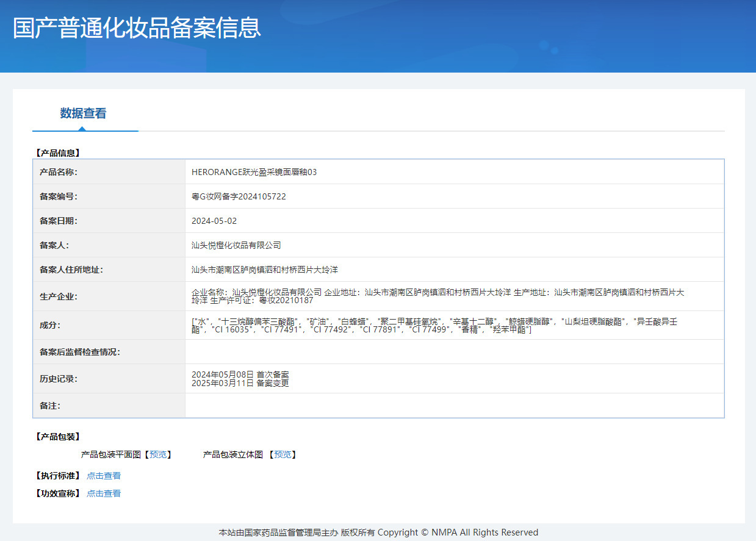Click the 备案人住所地址 value
Viewport: 756px width, 541px height.
click(x=265, y=270)
